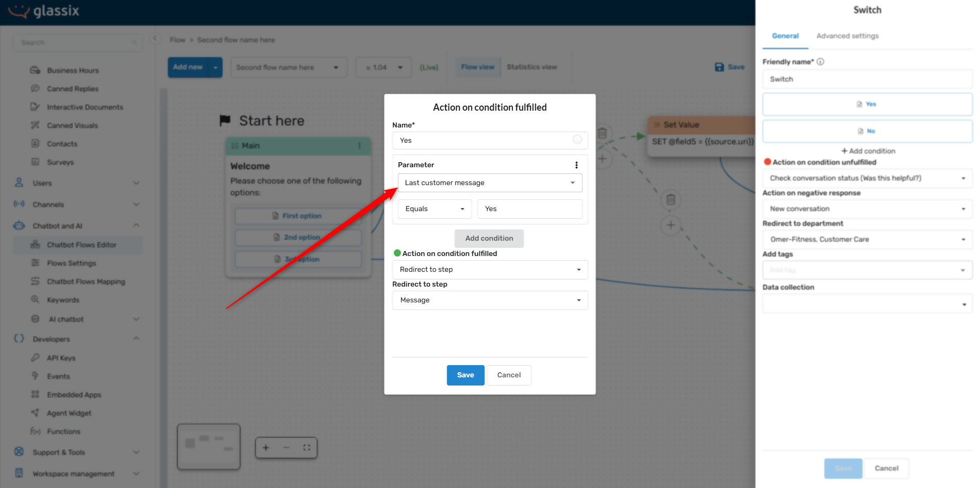Click the floppy disk Save icon in the flow toolbar
The image size is (980, 488).
(x=719, y=67)
